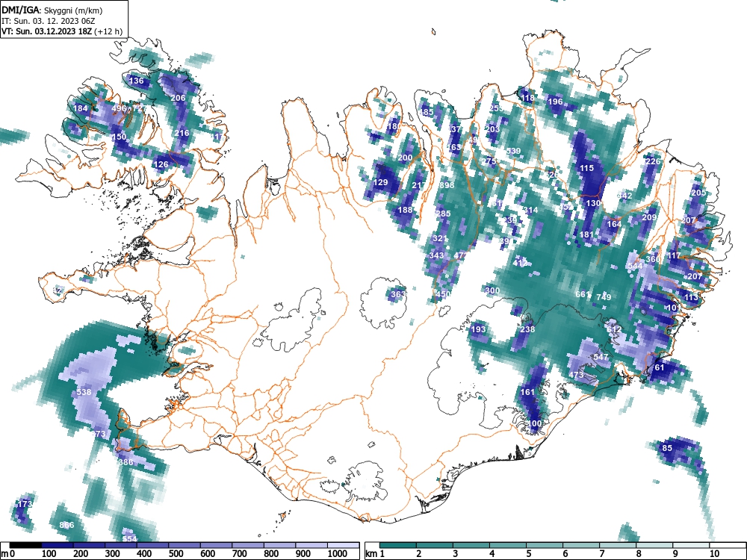
Task: Click the visibility value '193' on the map
Action: pos(478,329)
